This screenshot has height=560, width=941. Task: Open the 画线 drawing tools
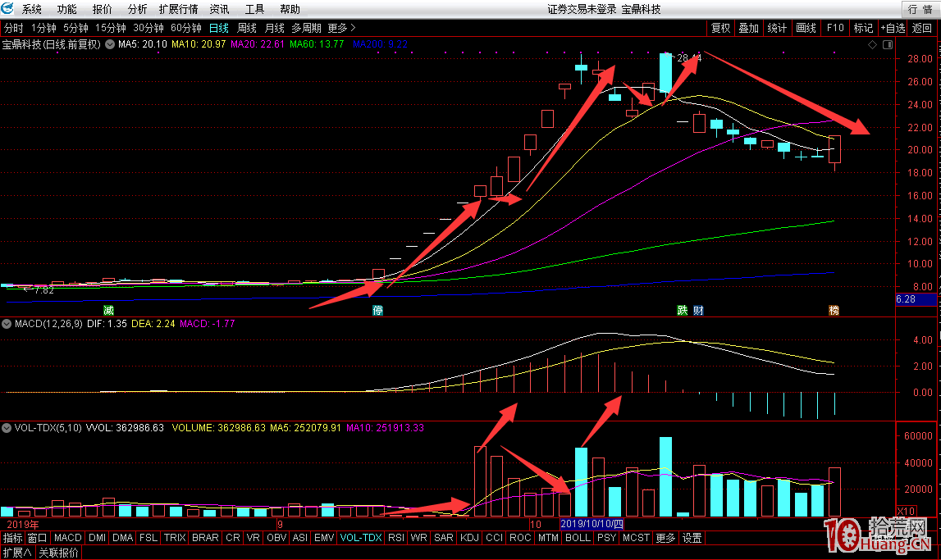(806, 28)
